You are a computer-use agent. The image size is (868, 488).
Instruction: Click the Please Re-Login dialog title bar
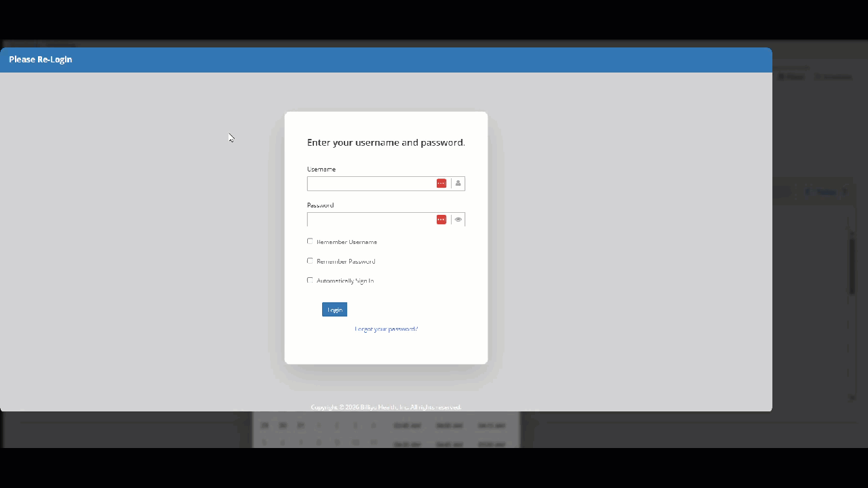(386, 60)
